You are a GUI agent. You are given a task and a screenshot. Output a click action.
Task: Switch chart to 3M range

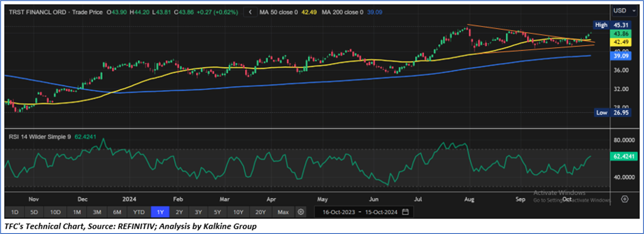pyautogui.click(x=97, y=212)
